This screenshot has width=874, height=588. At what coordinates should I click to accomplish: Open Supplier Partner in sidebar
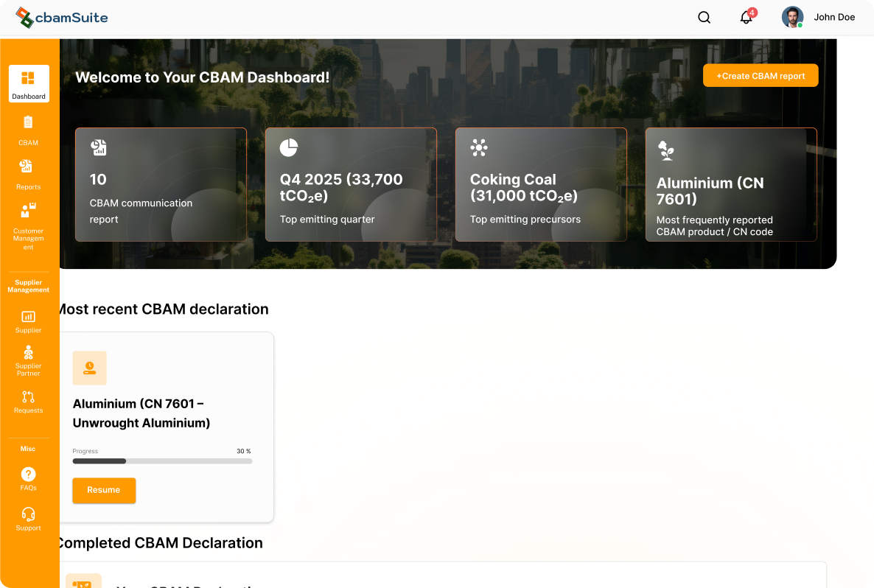tap(29, 360)
